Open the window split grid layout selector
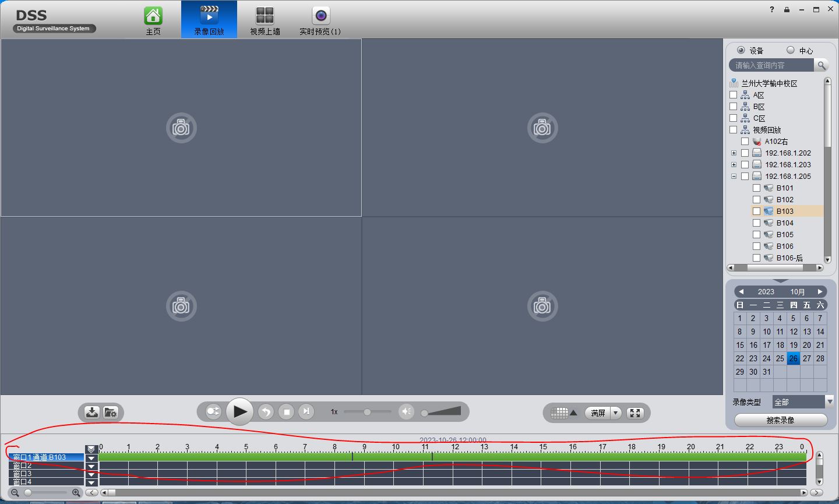Image resolution: width=839 pixels, height=504 pixels. [x=563, y=413]
